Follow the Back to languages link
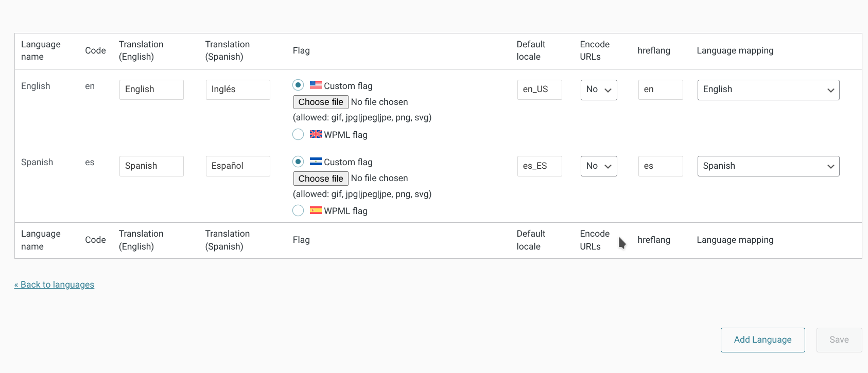The width and height of the screenshot is (868, 373). (55, 285)
